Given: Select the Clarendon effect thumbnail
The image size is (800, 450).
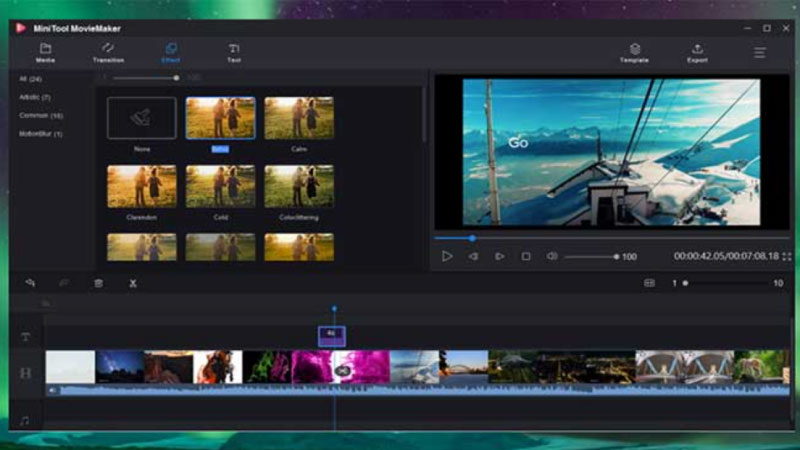Looking at the screenshot, I should coord(141,186).
